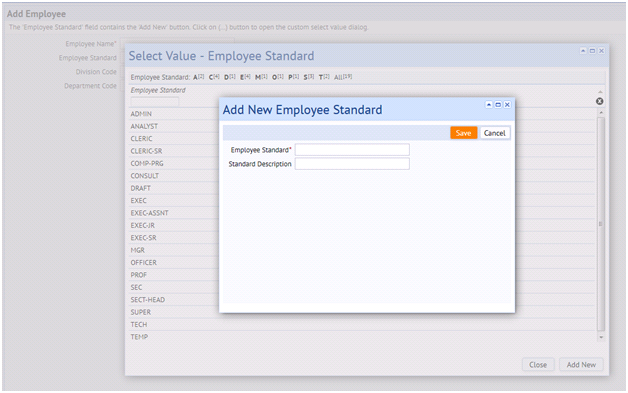Click Close button in Select Value dialog
628x393 pixels.
pyautogui.click(x=538, y=365)
